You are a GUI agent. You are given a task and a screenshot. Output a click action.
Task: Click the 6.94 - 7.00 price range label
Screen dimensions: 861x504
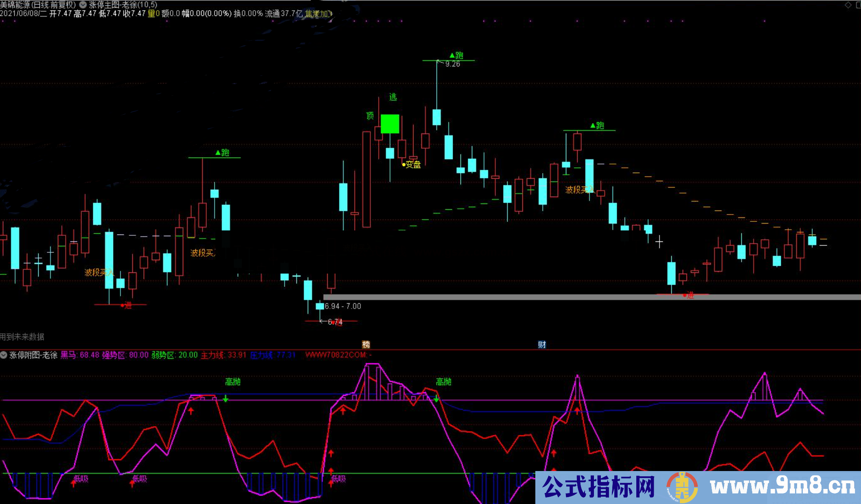point(343,306)
